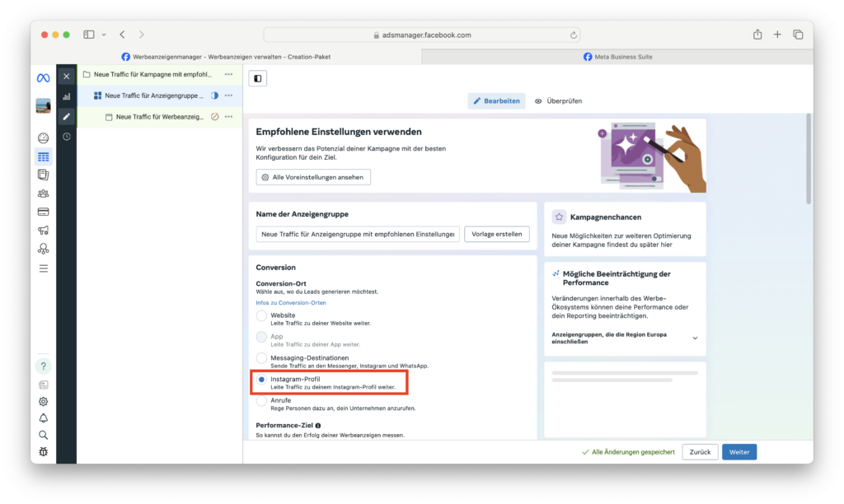The width and height of the screenshot is (844, 504).
Task: Click the info icon next to Performance-Ziel
Action: coord(318,426)
